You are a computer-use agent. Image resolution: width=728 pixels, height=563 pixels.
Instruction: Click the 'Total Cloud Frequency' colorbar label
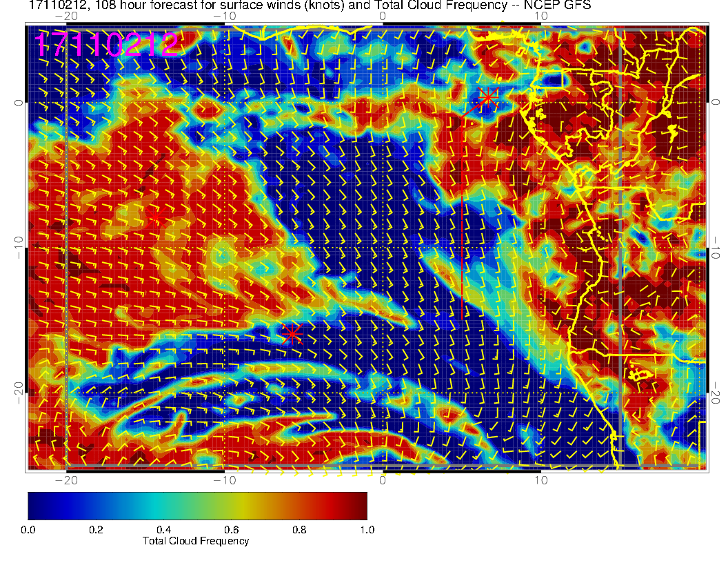pos(196,541)
